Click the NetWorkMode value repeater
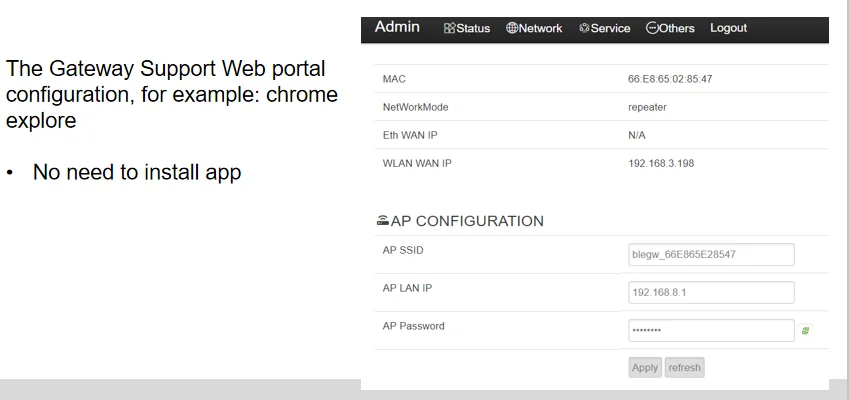Image resolution: width=849 pixels, height=400 pixels. coord(641,105)
